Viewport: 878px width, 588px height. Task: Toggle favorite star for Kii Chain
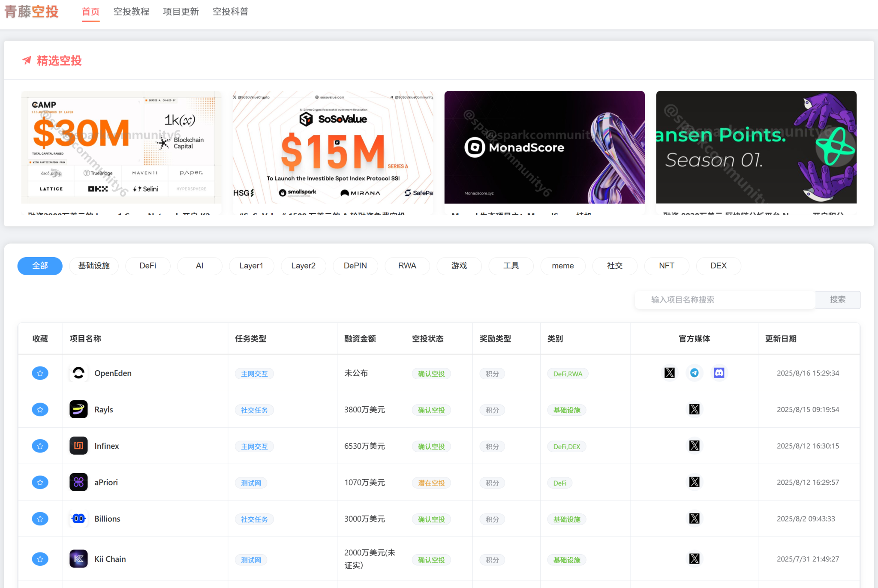[40, 559]
